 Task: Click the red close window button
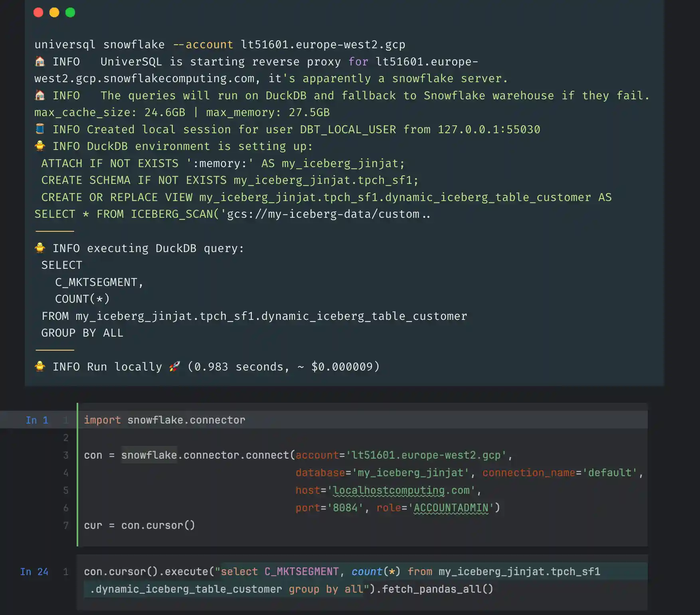tap(38, 13)
